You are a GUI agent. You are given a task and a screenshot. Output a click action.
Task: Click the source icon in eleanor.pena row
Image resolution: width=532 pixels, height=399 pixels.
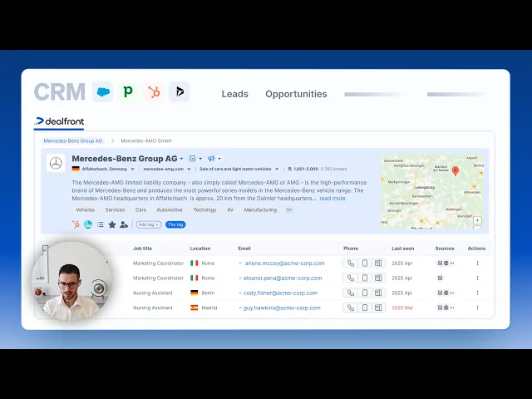click(440, 278)
